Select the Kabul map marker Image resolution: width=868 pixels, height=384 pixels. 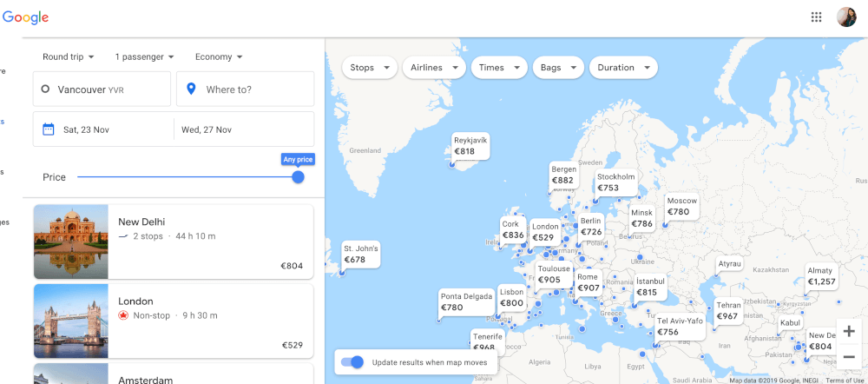pyautogui.click(x=790, y=323)
